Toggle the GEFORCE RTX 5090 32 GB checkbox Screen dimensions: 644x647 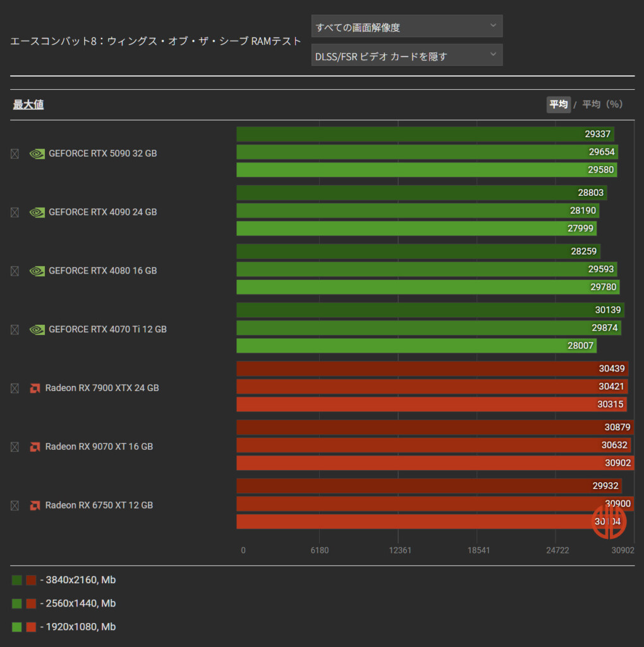[15, 154]
